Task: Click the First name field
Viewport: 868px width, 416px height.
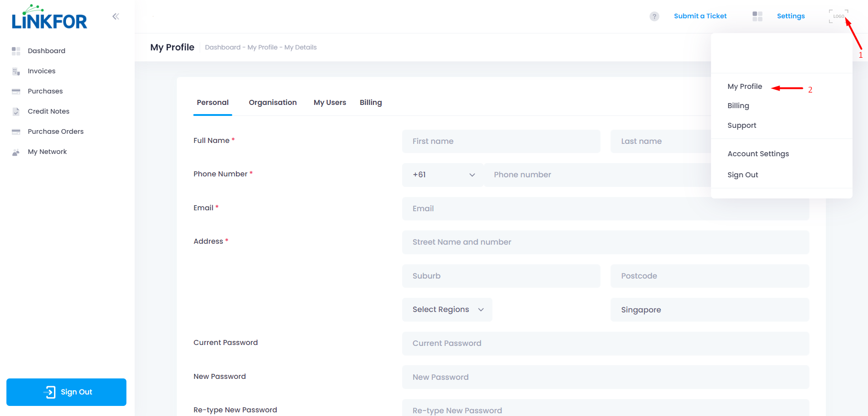Action: (x=501, y=141)
